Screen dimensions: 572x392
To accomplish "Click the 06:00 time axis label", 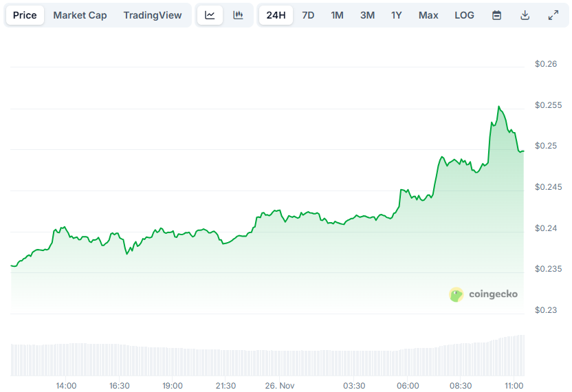I will (x=408, y=386).
